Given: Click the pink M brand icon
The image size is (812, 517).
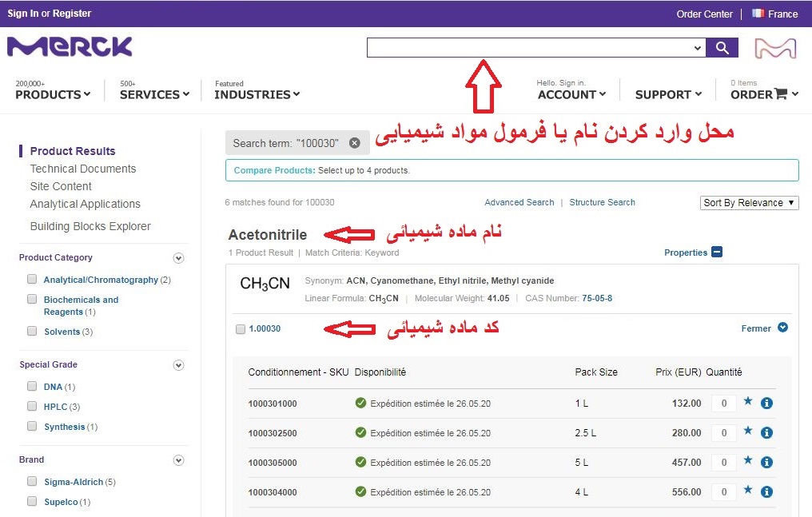Looking at the screenshot, I should click(x=775, y=48).
